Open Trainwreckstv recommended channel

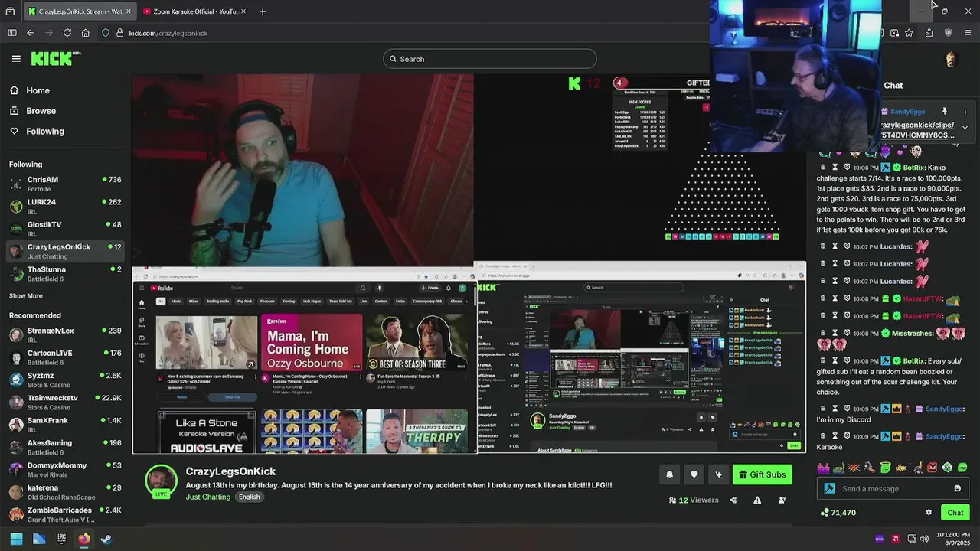click(x=65, y=403)
